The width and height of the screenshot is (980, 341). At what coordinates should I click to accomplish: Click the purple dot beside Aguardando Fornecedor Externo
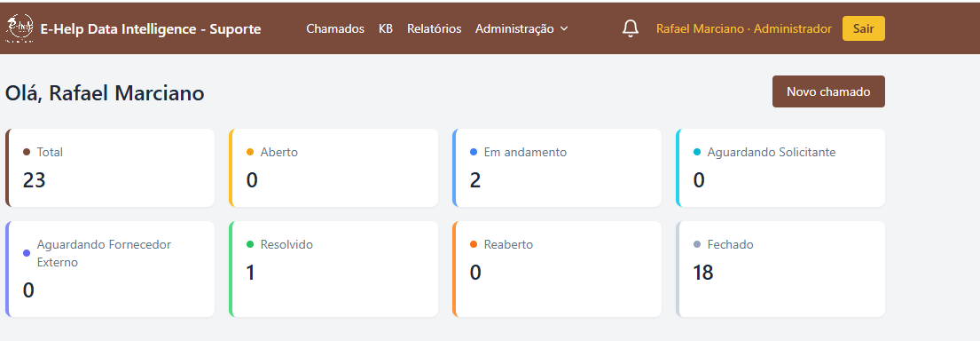tap(27, 253)
